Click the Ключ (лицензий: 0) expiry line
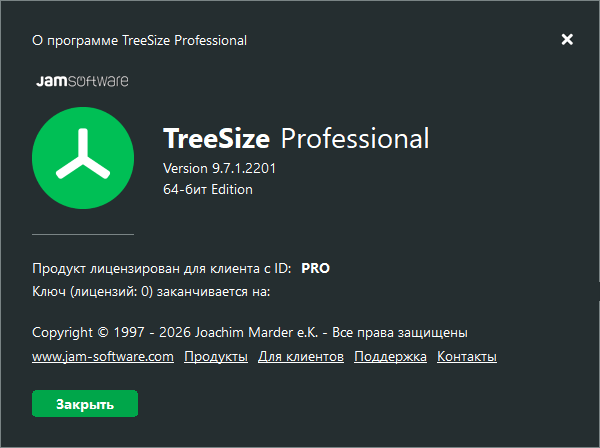 click(152, 291)
